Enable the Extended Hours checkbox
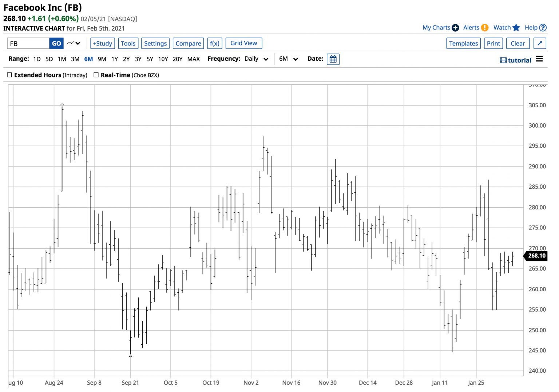 tap(9, 76)
